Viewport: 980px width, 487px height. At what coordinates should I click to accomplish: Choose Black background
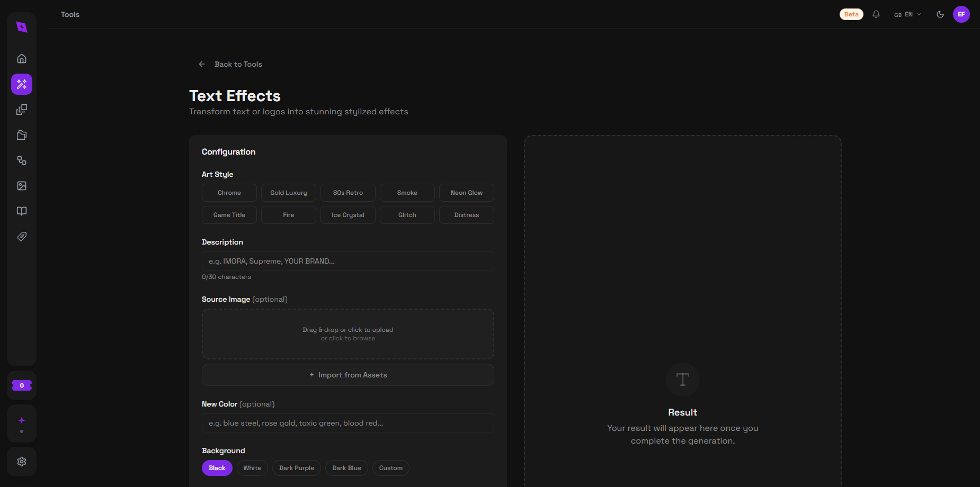pos(217,468)
